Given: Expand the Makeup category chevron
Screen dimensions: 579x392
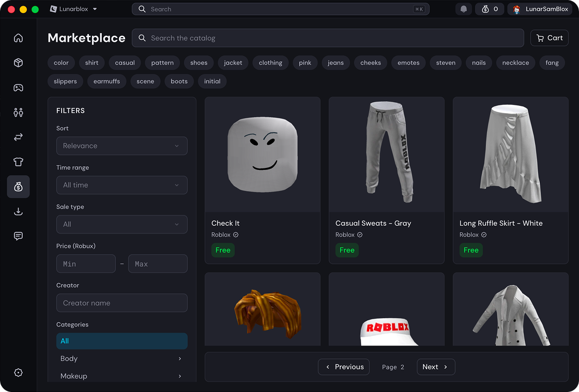Looking at the screenshot, I should coord(180,376).
